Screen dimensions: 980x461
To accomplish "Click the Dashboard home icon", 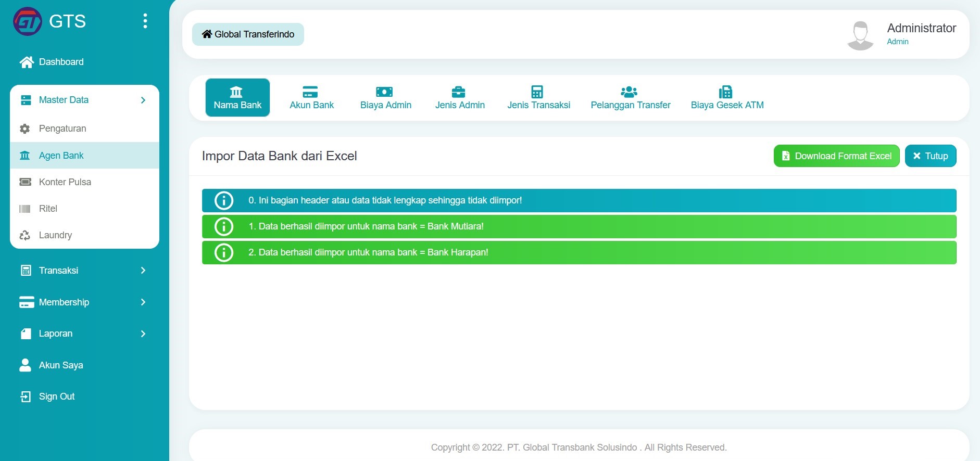I will [27, 62].
